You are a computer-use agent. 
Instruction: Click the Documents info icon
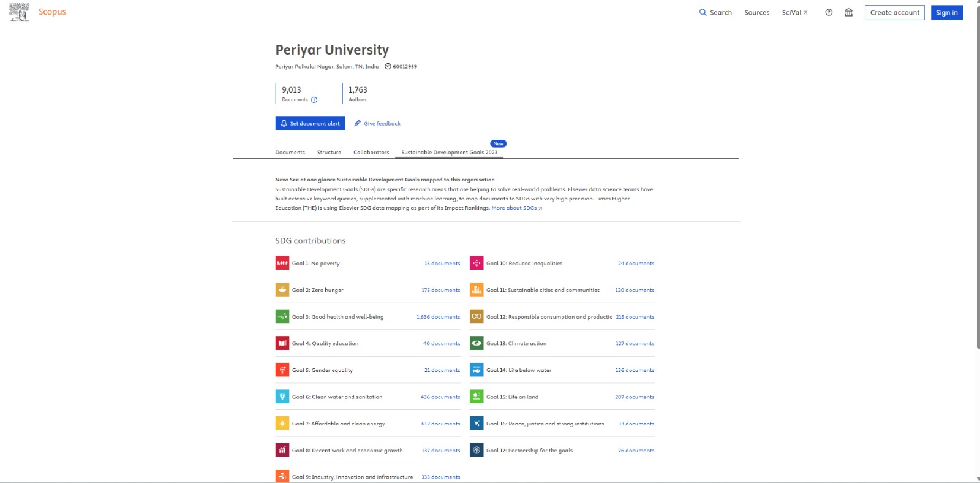click(x=314, y=100)
